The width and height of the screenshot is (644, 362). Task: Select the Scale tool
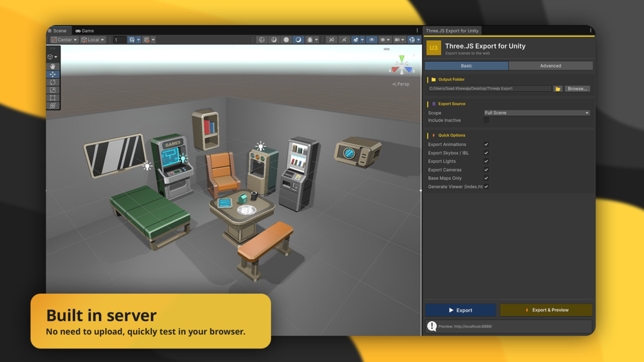53,90
